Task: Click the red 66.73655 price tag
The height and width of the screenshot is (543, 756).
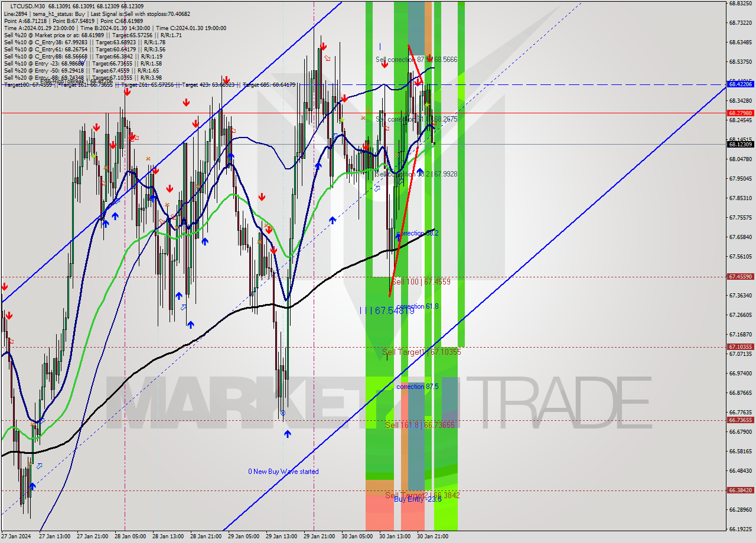Action: click(x=740, y=420)
